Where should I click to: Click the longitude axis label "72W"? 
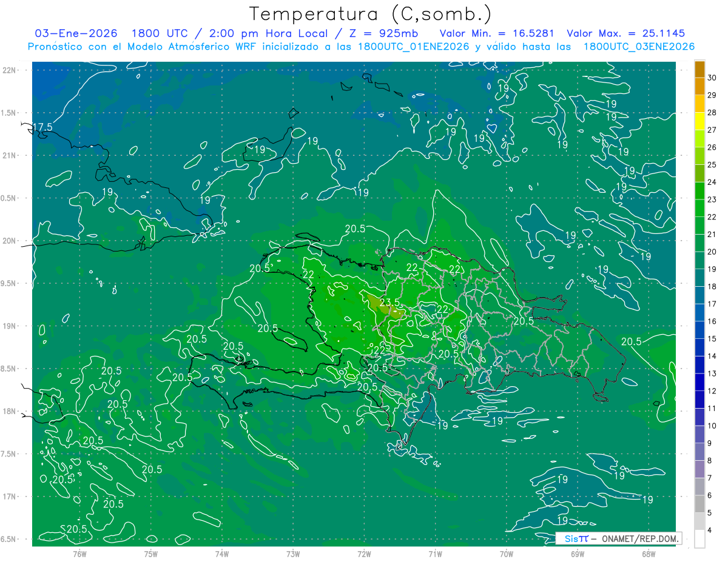tap(365, 554)
